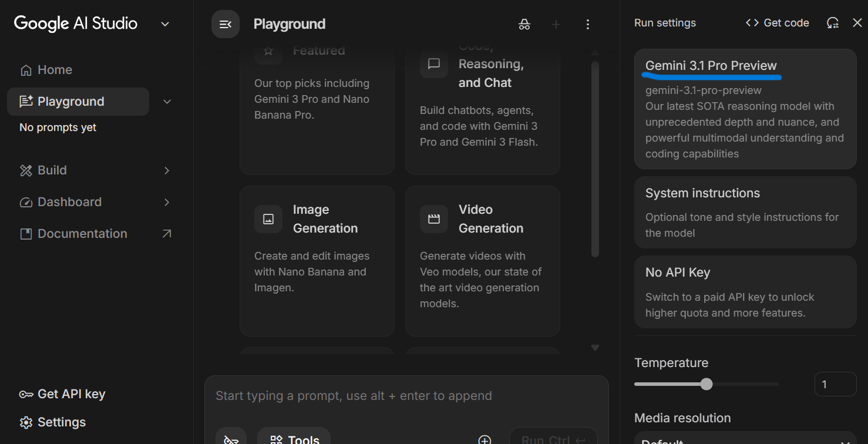Screen dimensions: 868x444
Task: Create a new prompt via plus icon
Action: (556, 24)
